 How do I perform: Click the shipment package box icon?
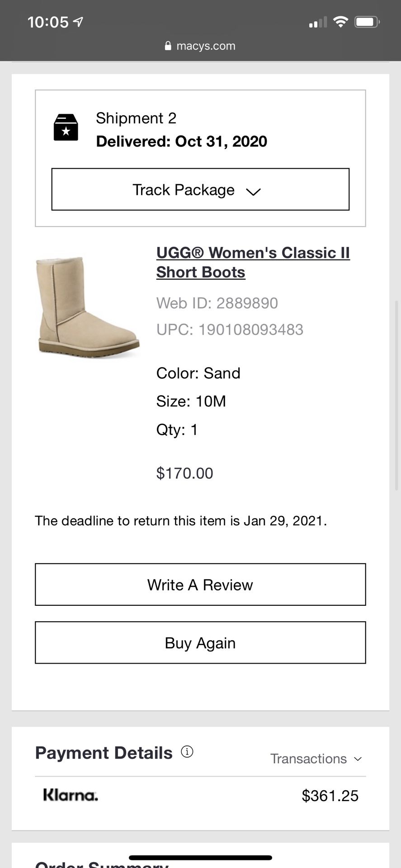tap(66, 127)
